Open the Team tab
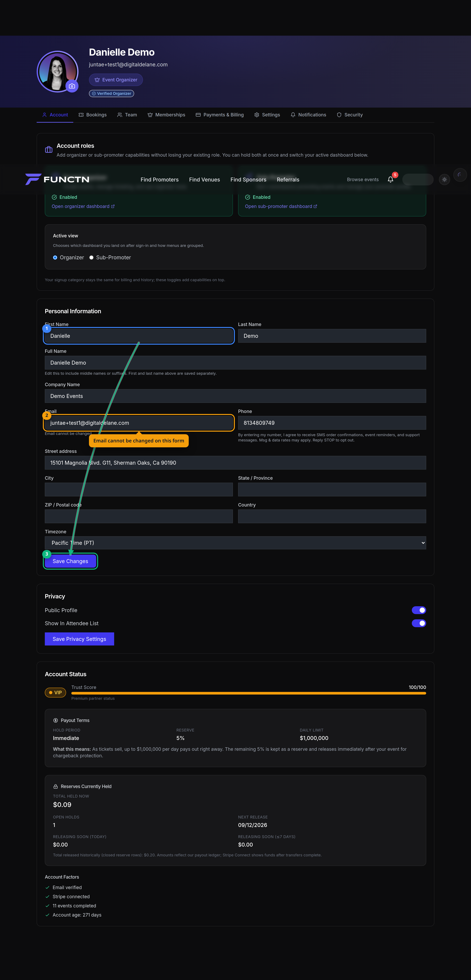The image size is (471, 980). pos(127,115)
